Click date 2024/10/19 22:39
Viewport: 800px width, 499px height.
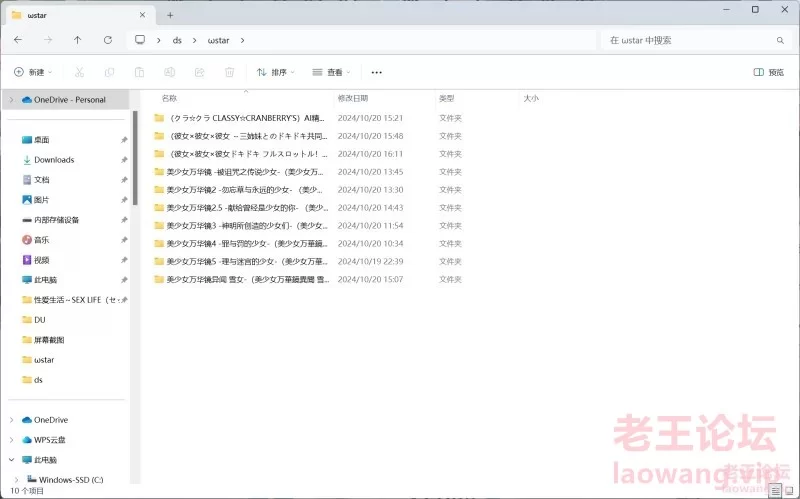370,261
